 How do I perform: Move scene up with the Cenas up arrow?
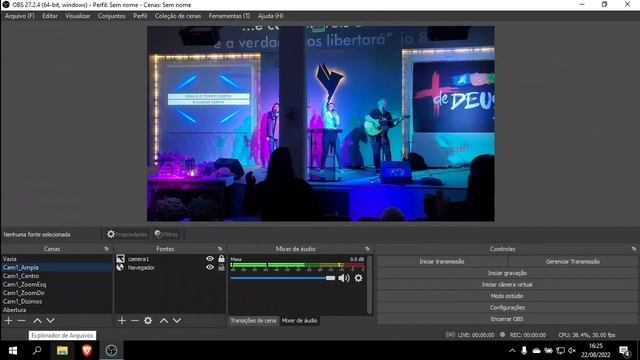click(x=37, y=321)
